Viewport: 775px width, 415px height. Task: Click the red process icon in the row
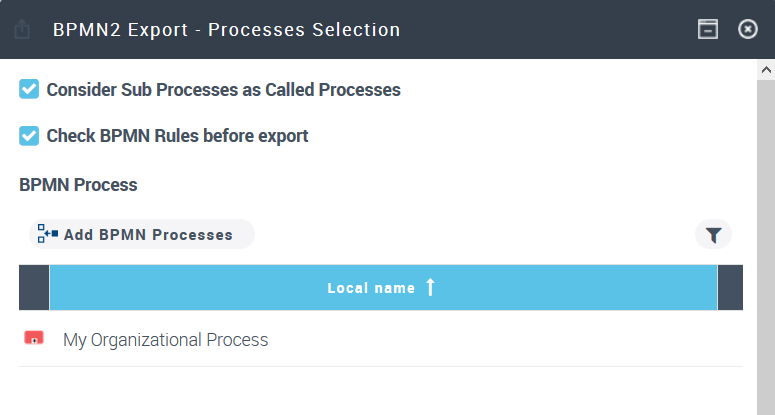tap(34, 339)
